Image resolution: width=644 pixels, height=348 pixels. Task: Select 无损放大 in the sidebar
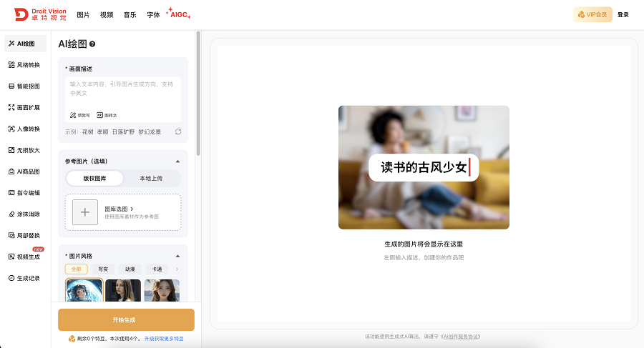point(28,150)
